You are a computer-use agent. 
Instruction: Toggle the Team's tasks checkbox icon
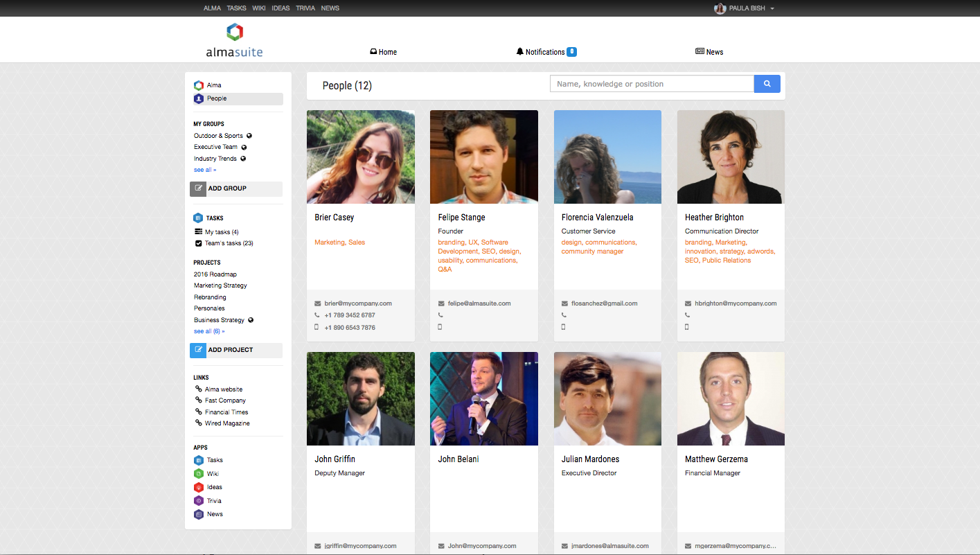point(199,243)
